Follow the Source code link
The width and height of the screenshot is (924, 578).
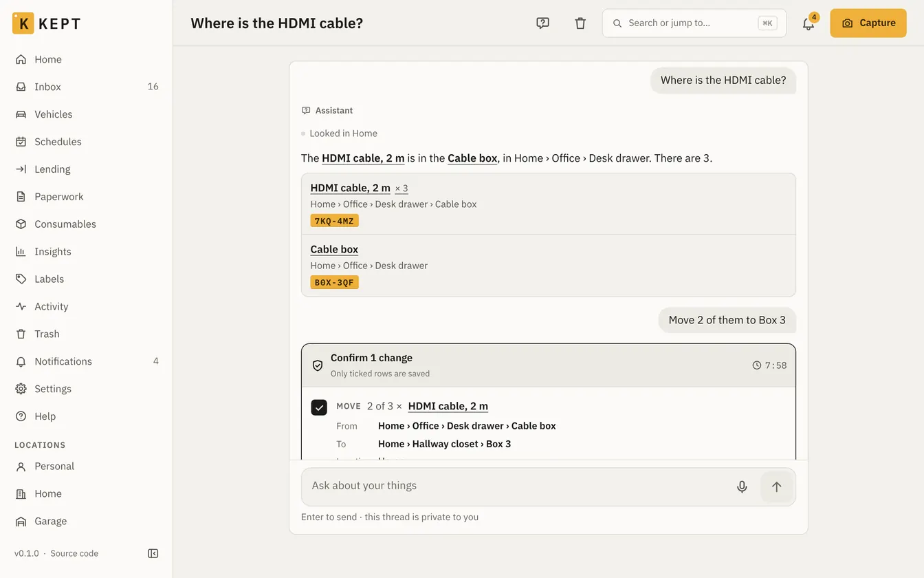74,553
